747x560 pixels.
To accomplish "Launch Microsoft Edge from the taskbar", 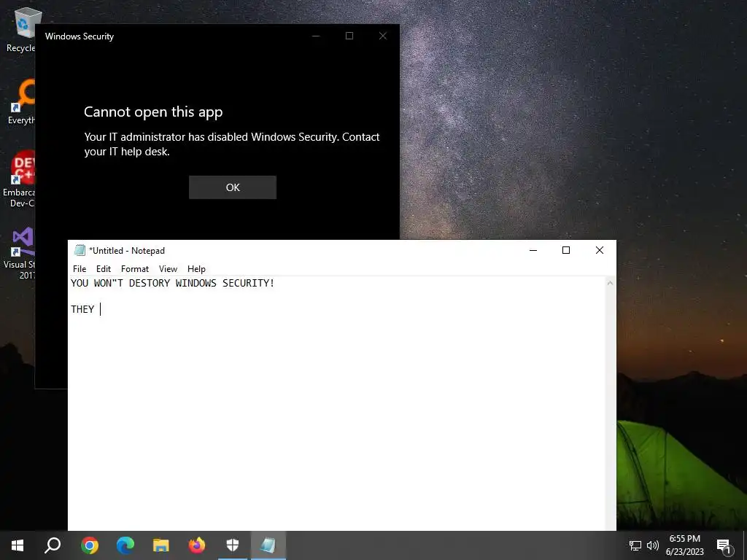I will click(x=125, y=545).
